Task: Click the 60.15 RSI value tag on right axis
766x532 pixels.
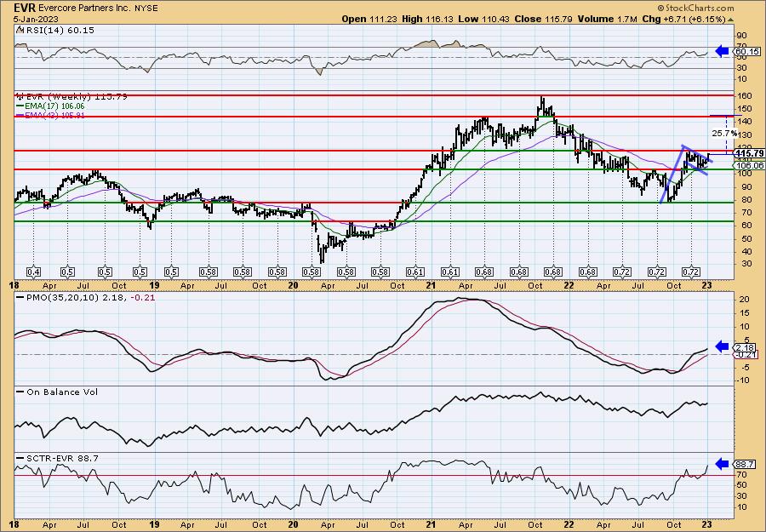Action: (x=747, y=51)
